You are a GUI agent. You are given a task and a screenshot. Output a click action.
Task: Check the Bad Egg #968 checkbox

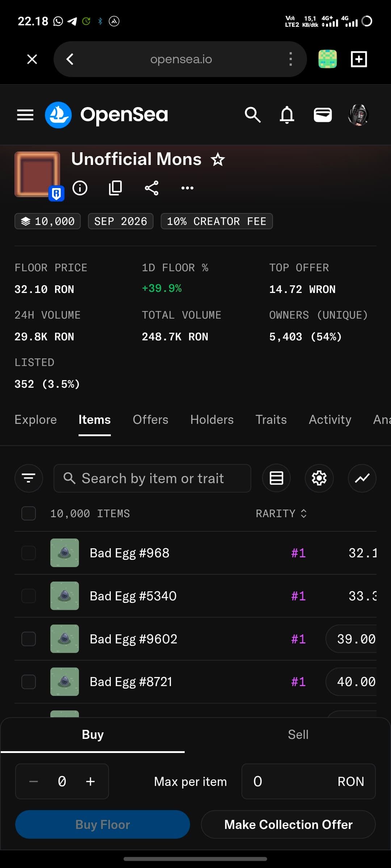click(29, 553)
